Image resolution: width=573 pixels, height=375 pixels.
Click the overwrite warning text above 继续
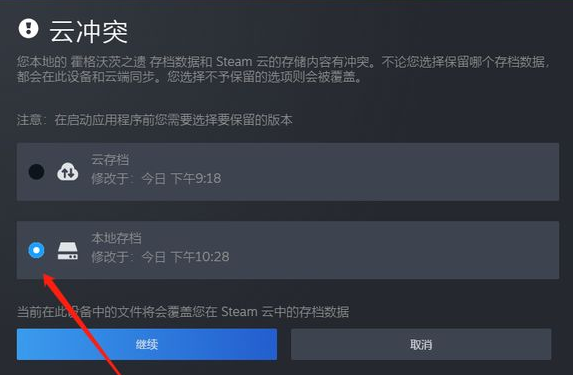point(183,312)
